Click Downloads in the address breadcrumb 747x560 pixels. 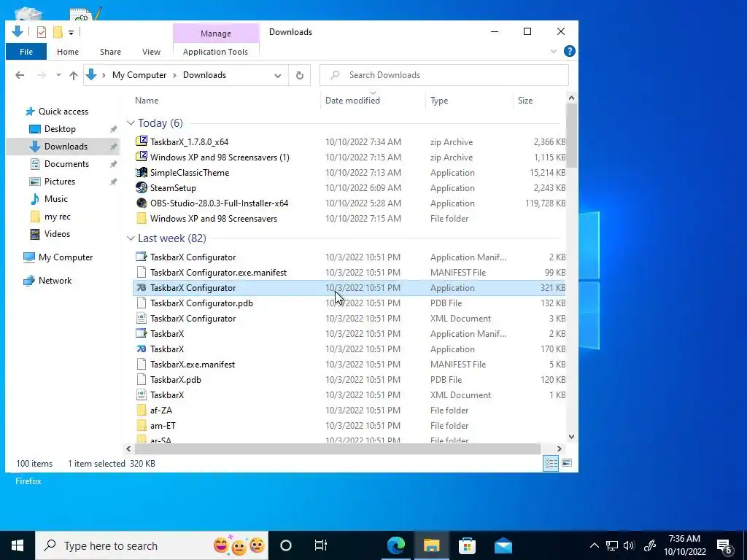tap(204, 75)
